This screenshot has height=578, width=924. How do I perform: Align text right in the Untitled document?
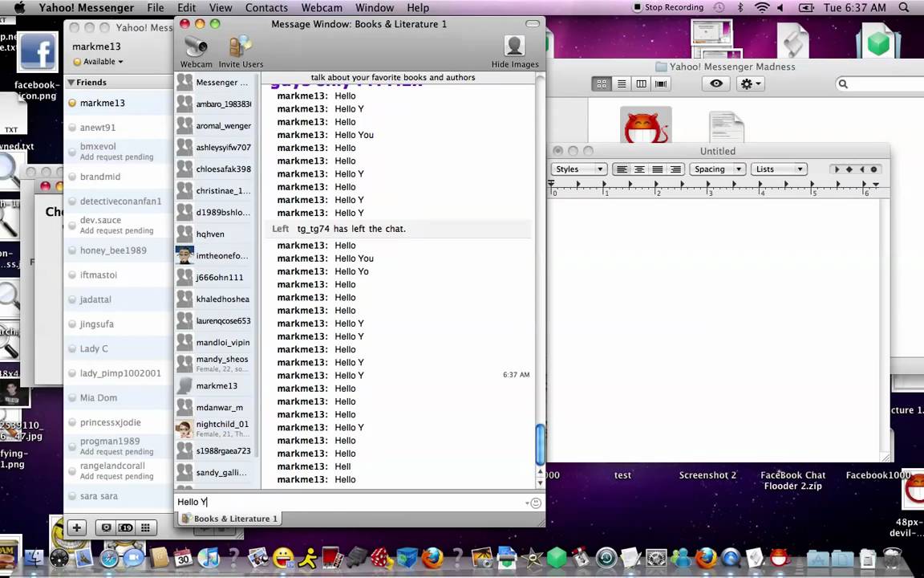(x=675, y=169)
